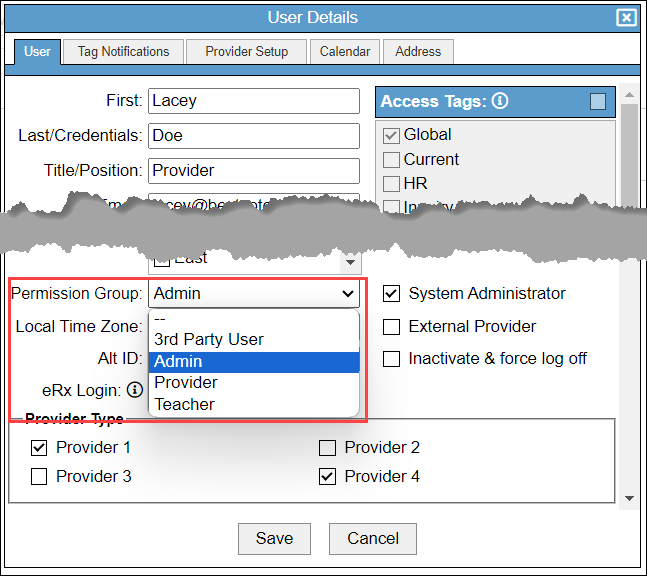Open the Address tab

click(x=418, y=52)
